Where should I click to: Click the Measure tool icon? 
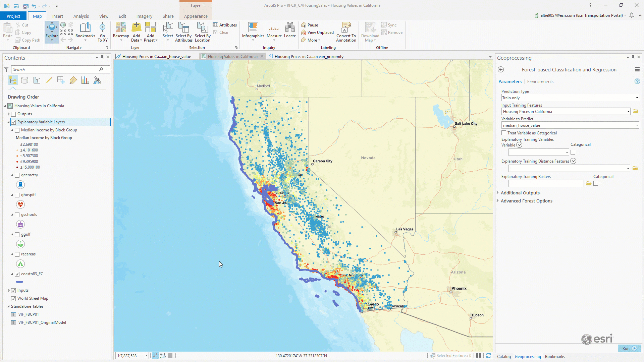[x=274, y=29]
